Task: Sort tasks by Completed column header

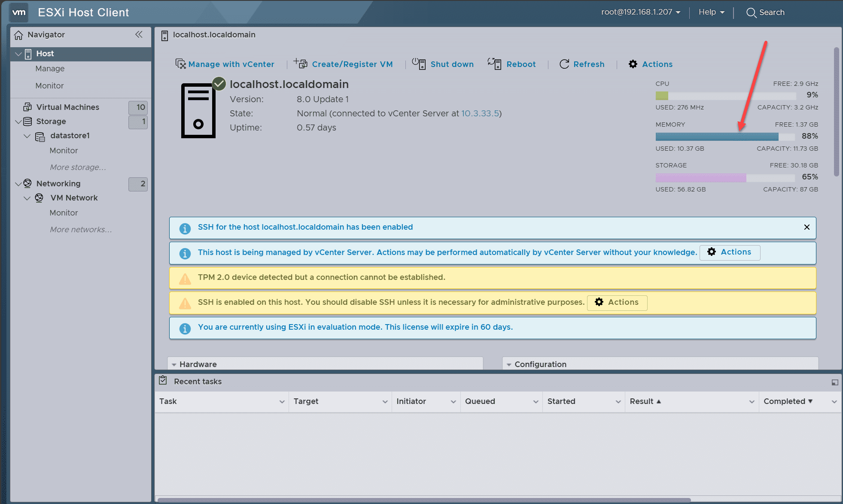Action: coord(784,401)
